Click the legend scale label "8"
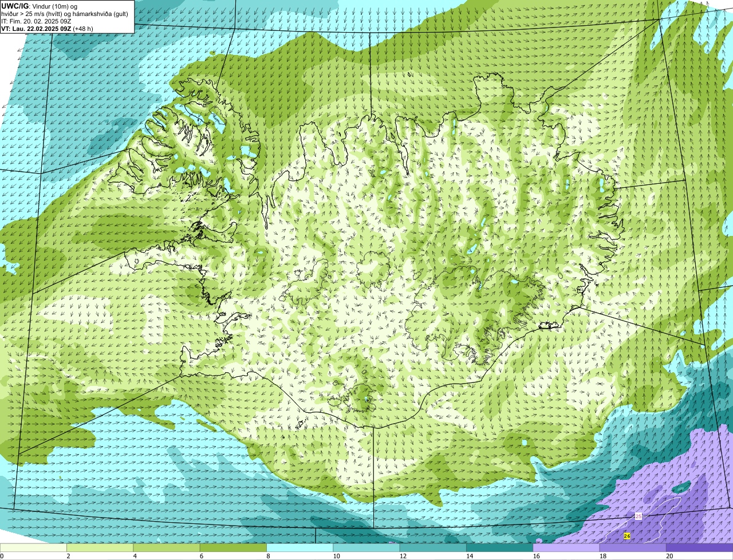 (x=267, y=556)
